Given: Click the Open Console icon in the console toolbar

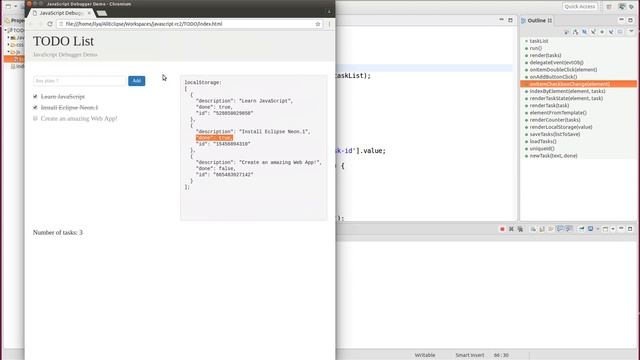Looking at the screenshot, I should (605, 229).
